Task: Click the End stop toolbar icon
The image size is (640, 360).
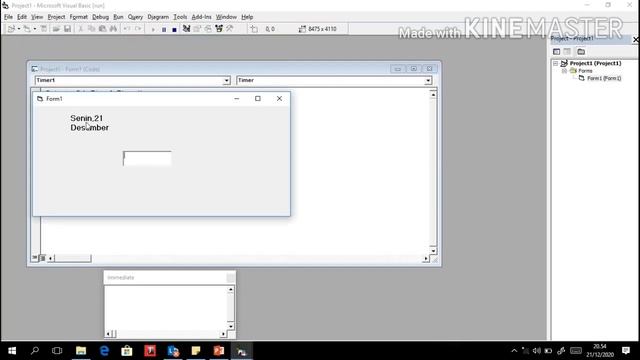Action: [x=174, y=29]
